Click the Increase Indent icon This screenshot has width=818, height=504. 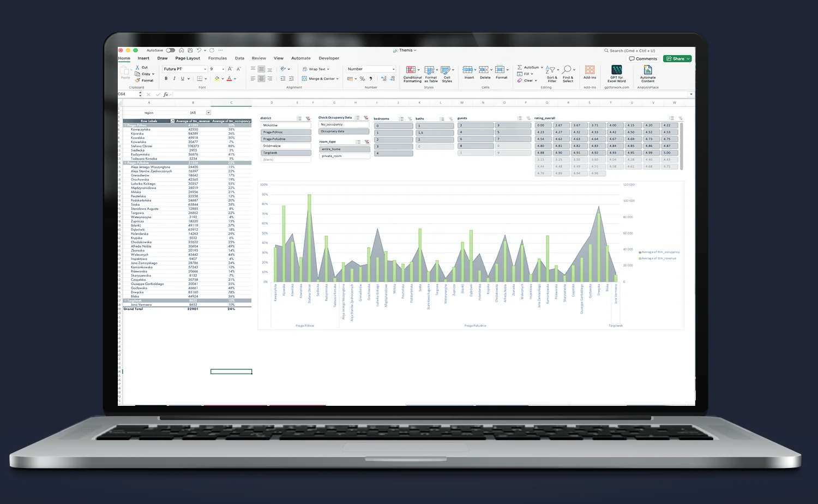tap(291, 79)
